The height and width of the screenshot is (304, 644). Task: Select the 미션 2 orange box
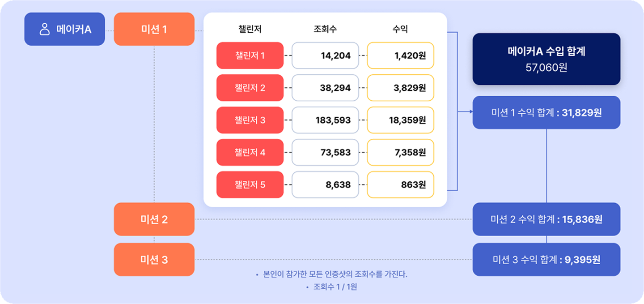tap(154, 219)
